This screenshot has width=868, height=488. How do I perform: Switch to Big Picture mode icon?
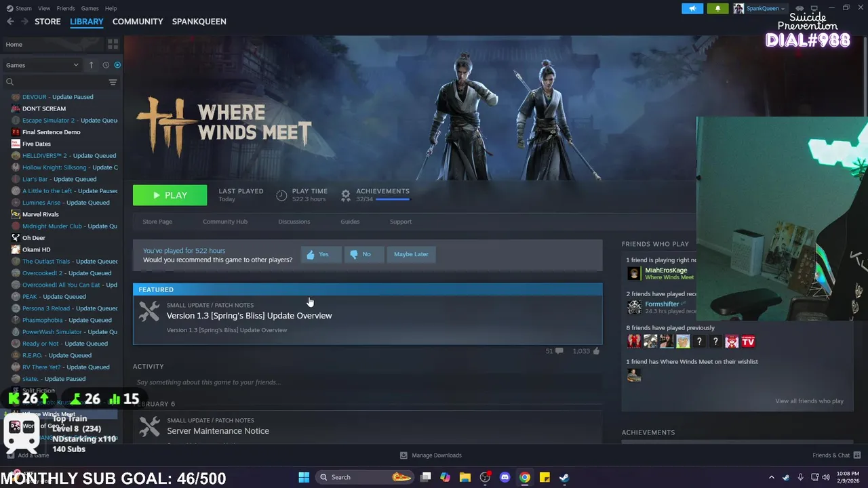814,8
